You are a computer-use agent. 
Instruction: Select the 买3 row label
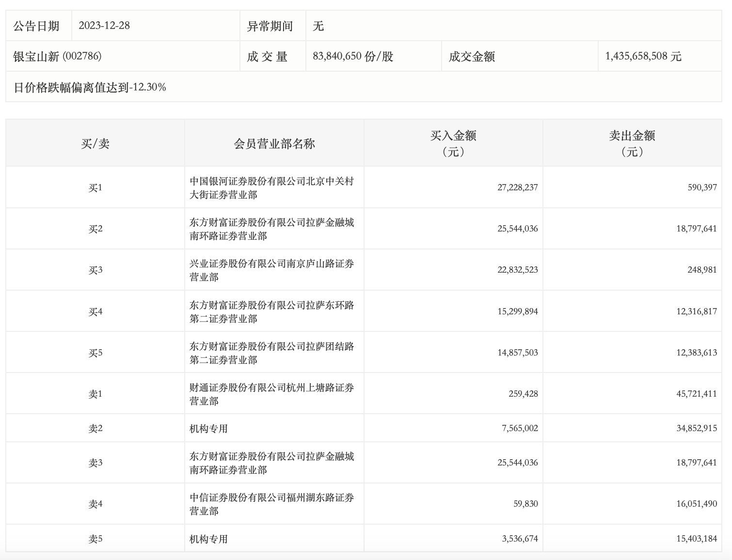tap(95, 270)
